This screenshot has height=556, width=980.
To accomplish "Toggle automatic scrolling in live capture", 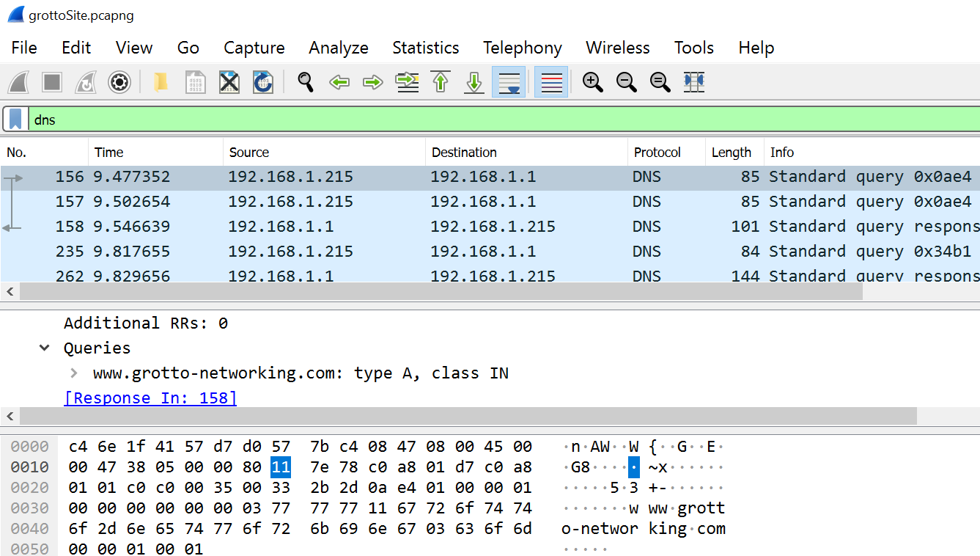I will click(x=509, y=81).
